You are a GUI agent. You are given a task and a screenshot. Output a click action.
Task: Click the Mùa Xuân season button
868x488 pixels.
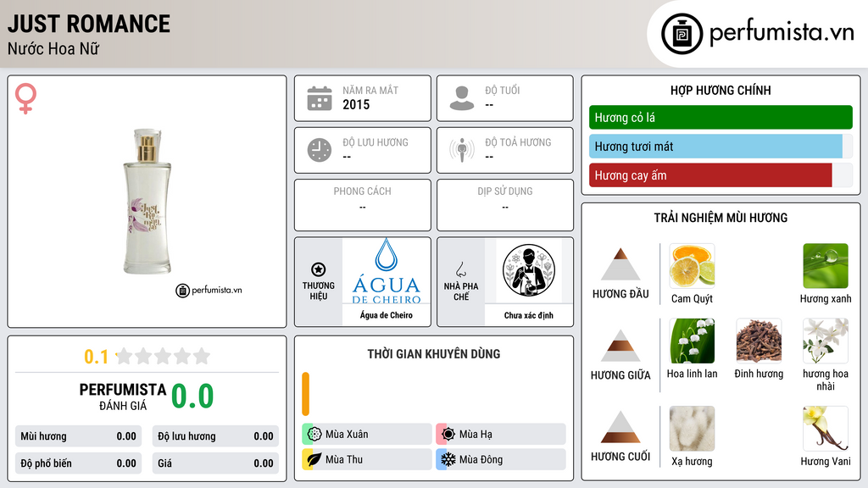(366, 435)
